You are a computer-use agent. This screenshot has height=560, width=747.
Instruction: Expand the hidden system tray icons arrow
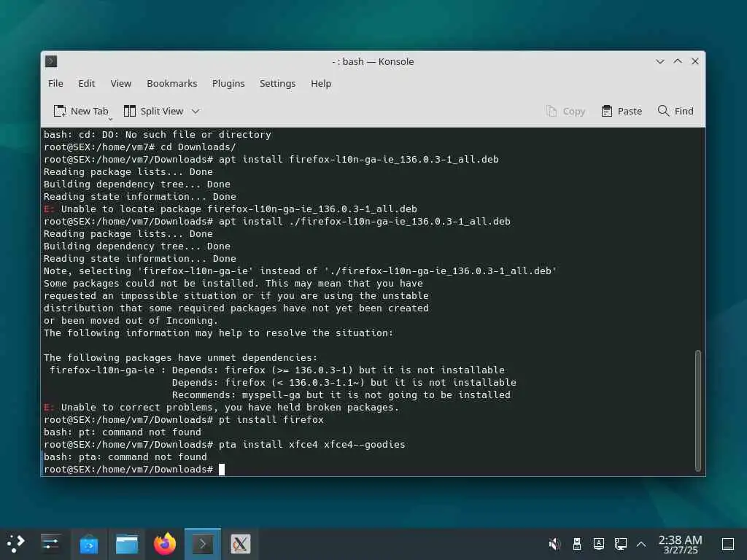[x=641, y=544]
